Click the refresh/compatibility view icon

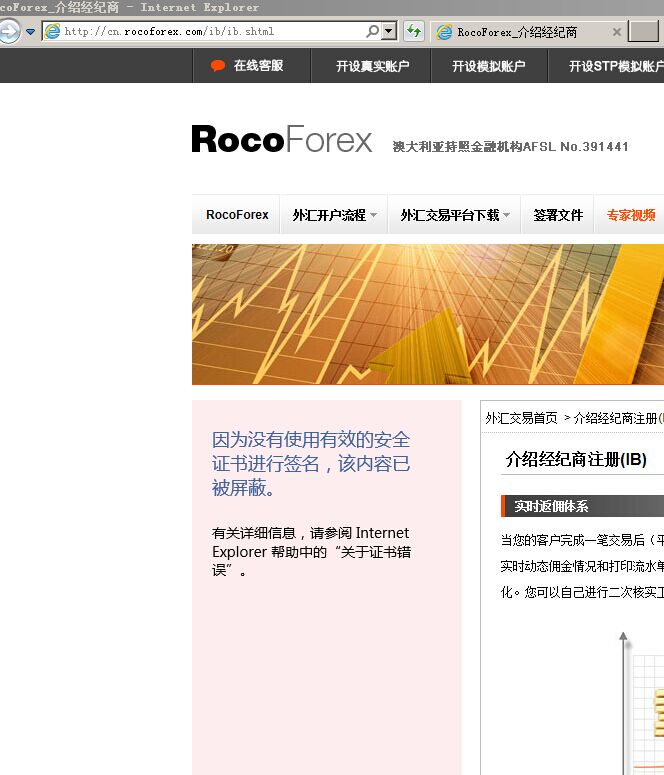(x=414, y=32)
